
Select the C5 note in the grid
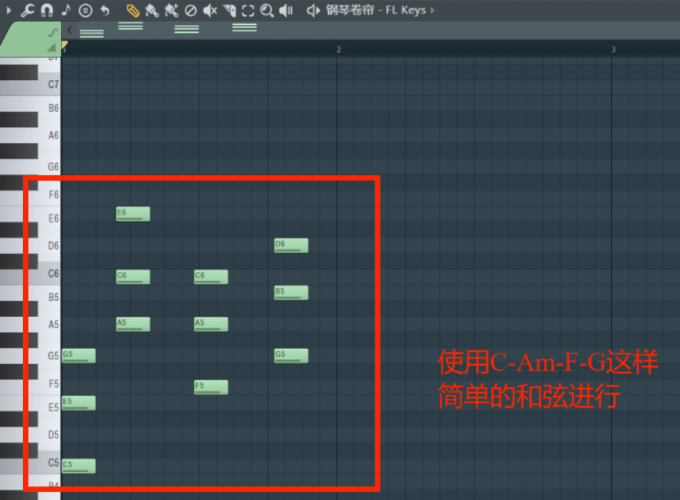click(78, 466)
